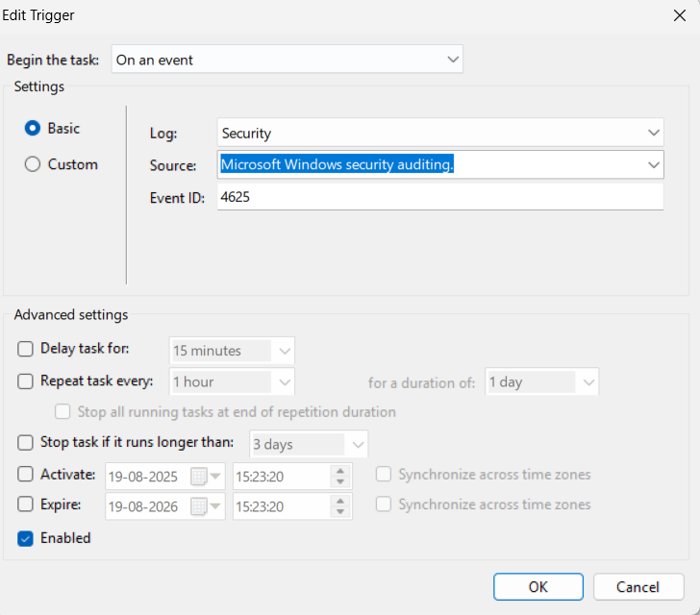Expand the Source dropdown list
Image resolution: width=700 pixels, height=615 pixels.
(654, 164)
